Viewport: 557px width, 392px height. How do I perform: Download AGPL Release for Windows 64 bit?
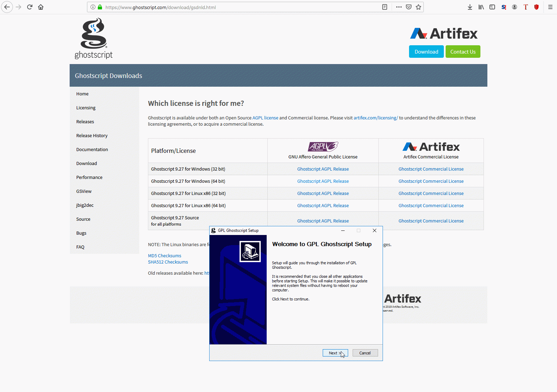pos(323,181)
